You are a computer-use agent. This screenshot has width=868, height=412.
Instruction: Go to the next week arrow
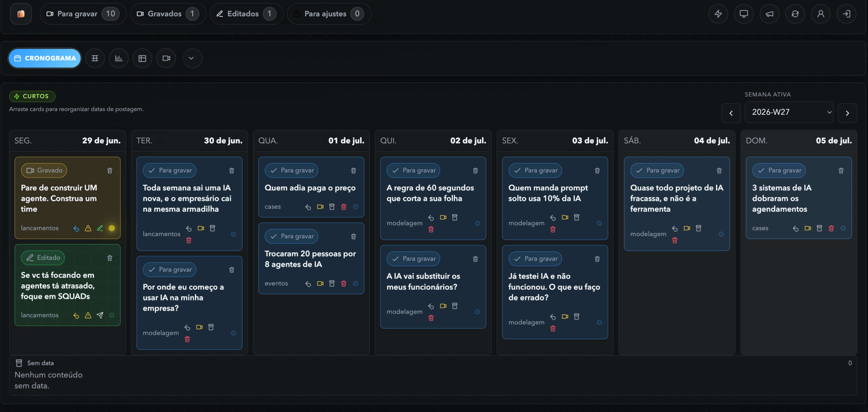tap(847, 113)
